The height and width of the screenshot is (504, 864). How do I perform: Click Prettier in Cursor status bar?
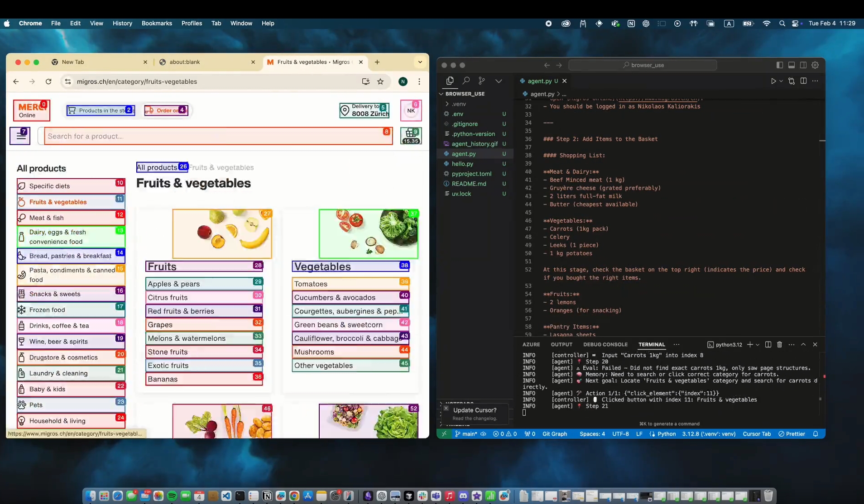792,434
